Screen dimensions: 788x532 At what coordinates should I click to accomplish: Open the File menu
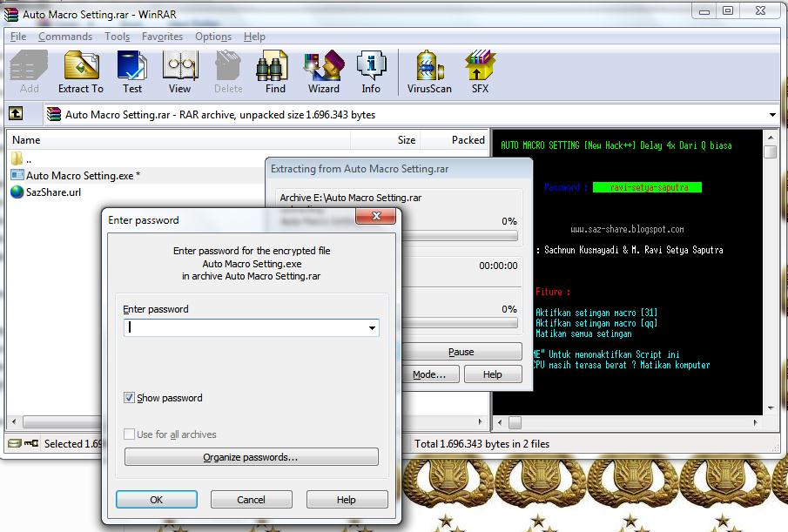18,37
